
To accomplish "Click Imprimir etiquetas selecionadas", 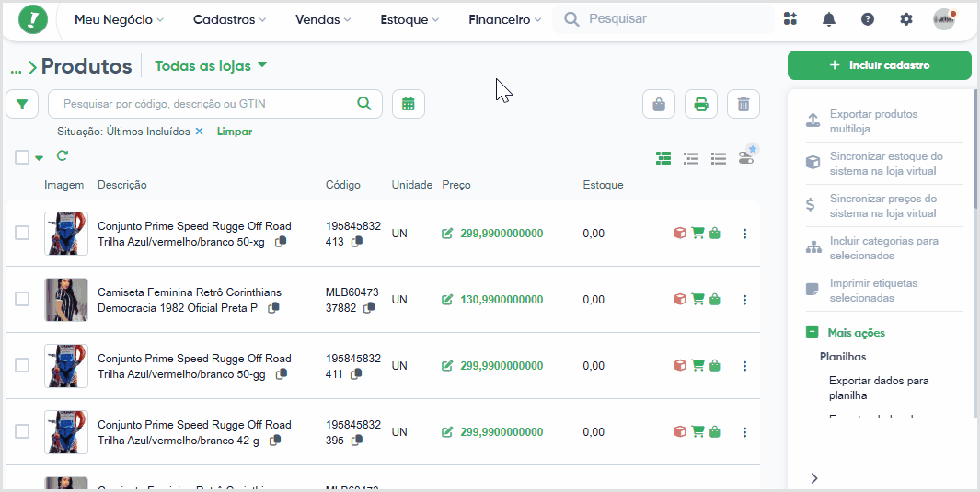I will [883, 291].
